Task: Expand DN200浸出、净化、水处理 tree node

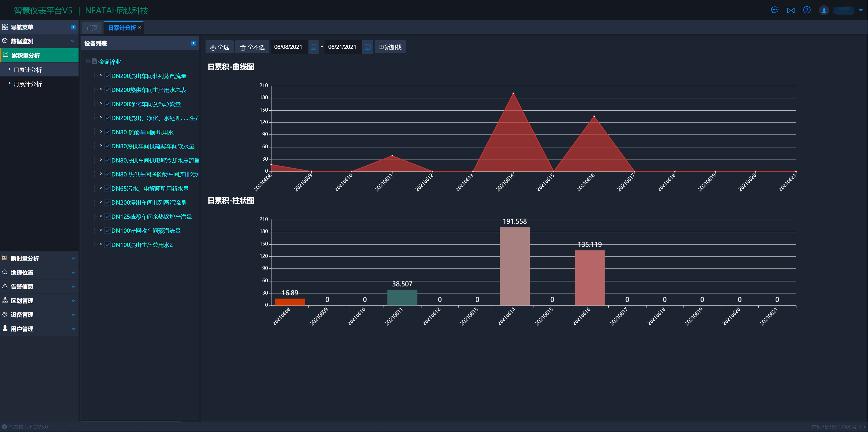Action: click(101, 118)
